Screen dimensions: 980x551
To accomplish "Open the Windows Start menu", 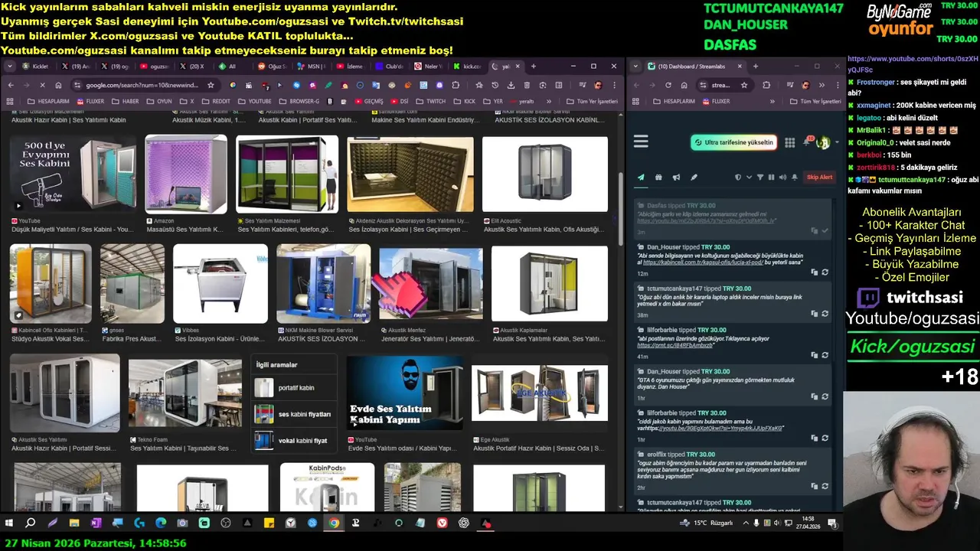I will 9,523.
